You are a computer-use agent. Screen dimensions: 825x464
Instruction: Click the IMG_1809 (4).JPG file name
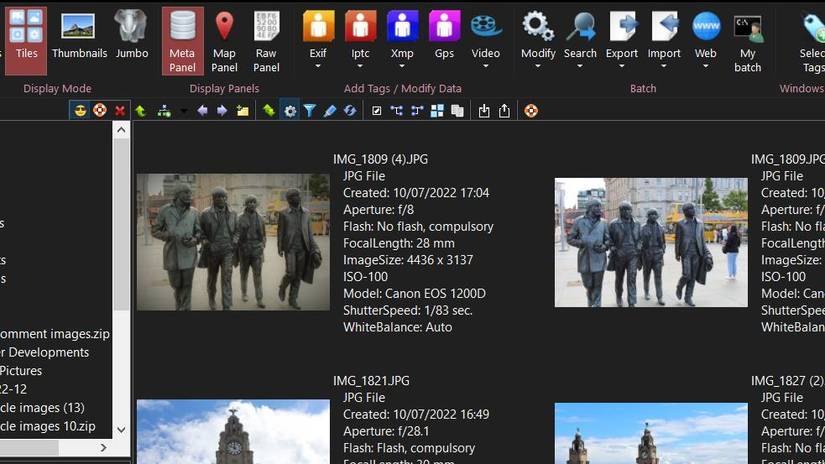click(x=380, y=159)
